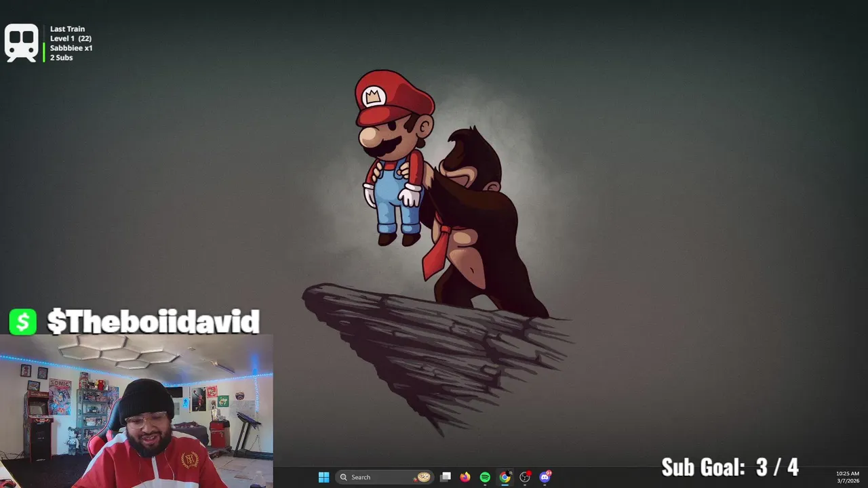Open Task View from the taskbar
Screen dimensions: 868x488
click(x=446, y=477)
